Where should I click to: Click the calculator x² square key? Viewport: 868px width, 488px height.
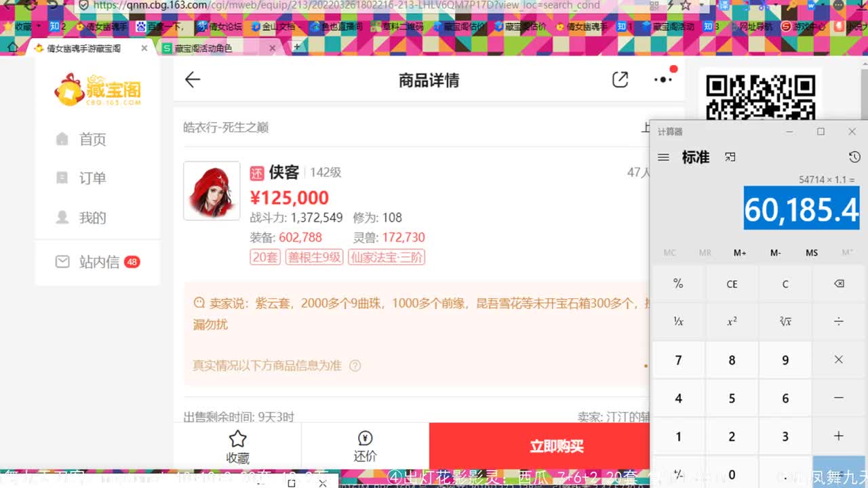pyautogui.click(x=732, y=321)
